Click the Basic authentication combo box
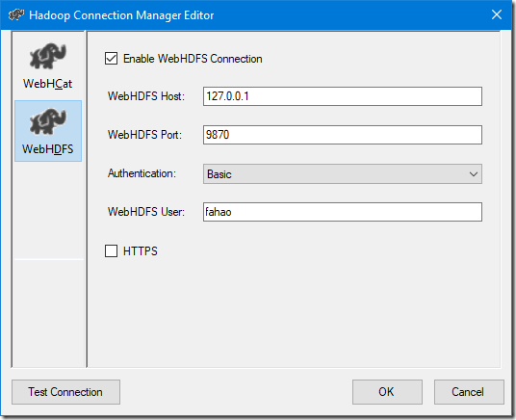 (x=343, y=174)
